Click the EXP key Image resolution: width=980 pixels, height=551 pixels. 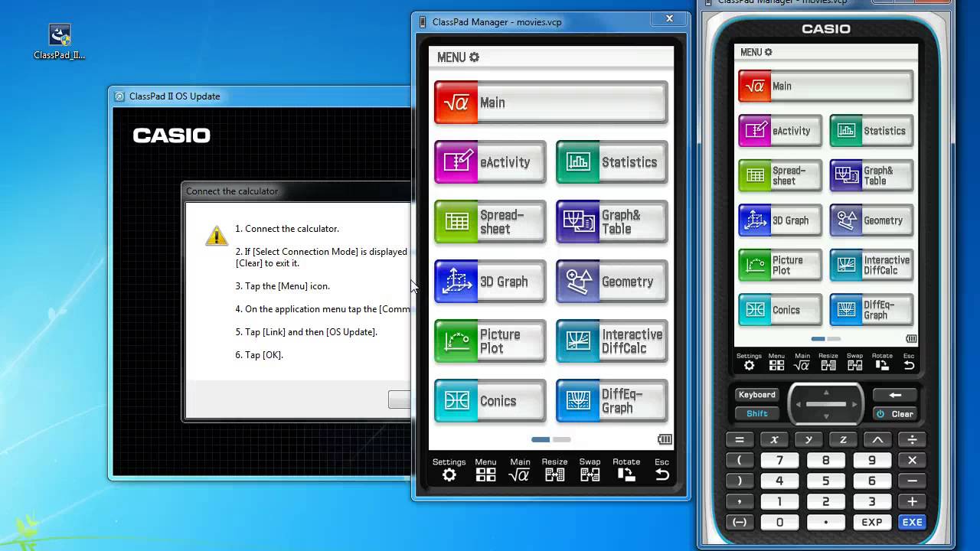[871, 522]
